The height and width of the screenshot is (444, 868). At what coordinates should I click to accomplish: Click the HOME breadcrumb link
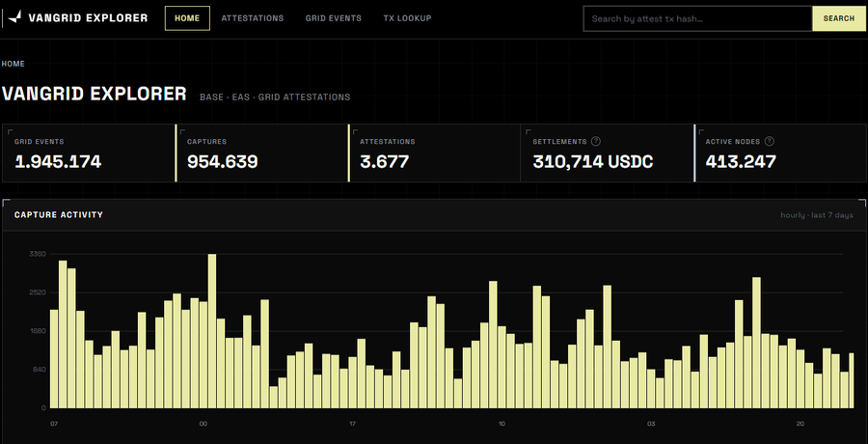pyautogui.click(x=14, y=64)
